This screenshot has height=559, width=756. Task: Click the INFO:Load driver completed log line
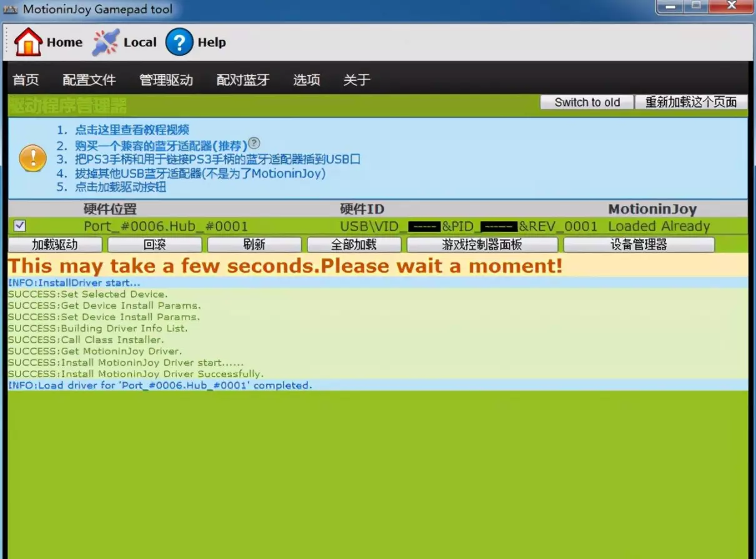pyautogui.click(x=160, y=385)
